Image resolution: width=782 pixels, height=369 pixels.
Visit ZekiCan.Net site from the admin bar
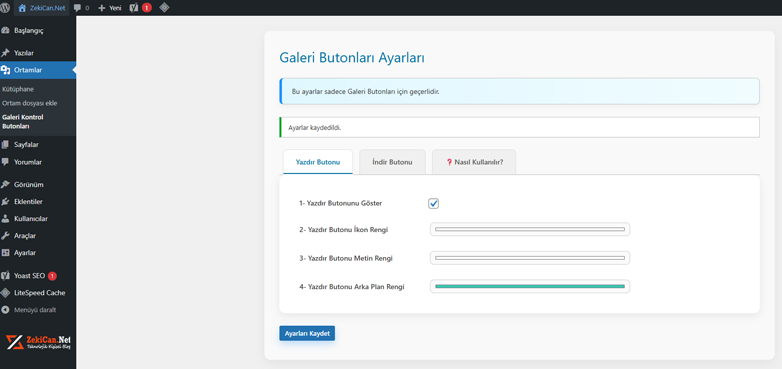click(42, 8)
